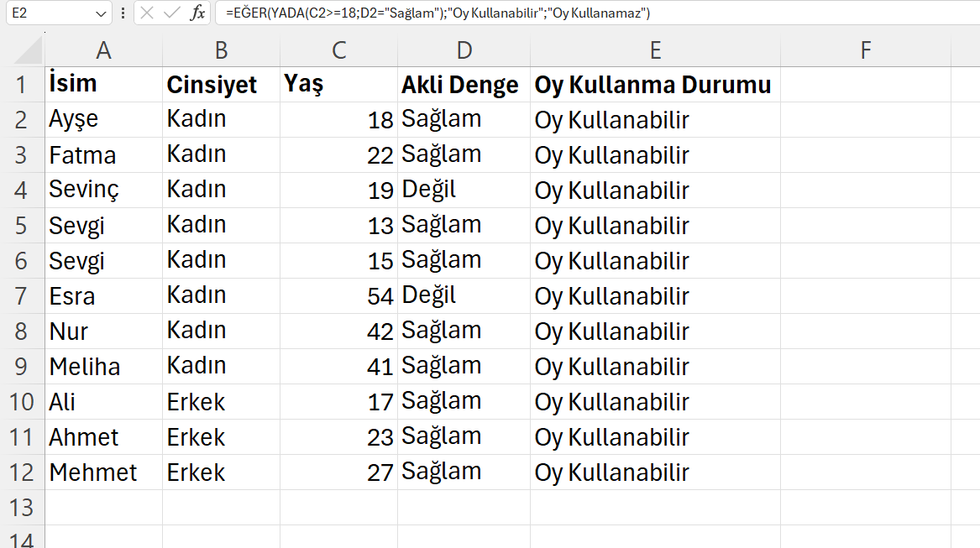
Task: Select column A header
Action: click(103, 50)
